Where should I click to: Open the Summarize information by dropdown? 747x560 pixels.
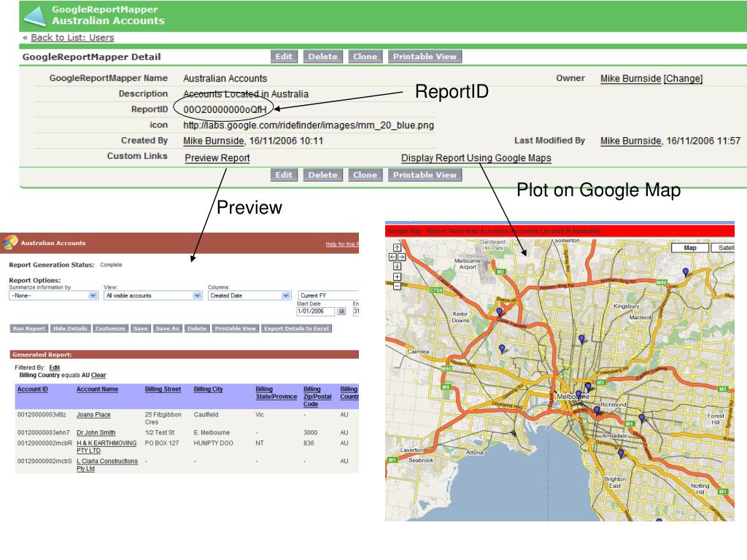[53, 296]
